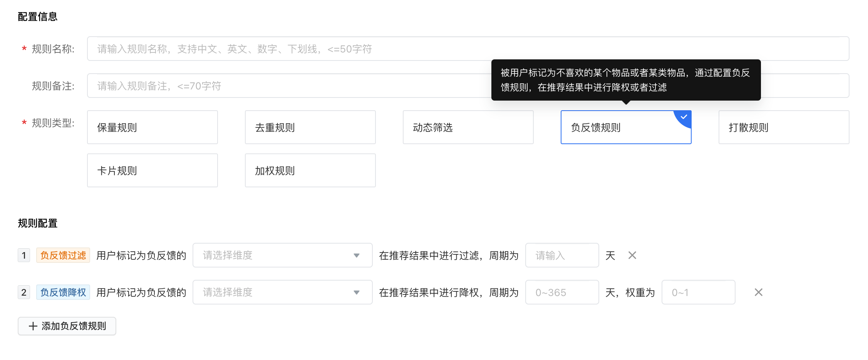This screenshot has width=868, height=360.
Task: Choose the 加权规则 rule type
Action: (x=310, y=170)
